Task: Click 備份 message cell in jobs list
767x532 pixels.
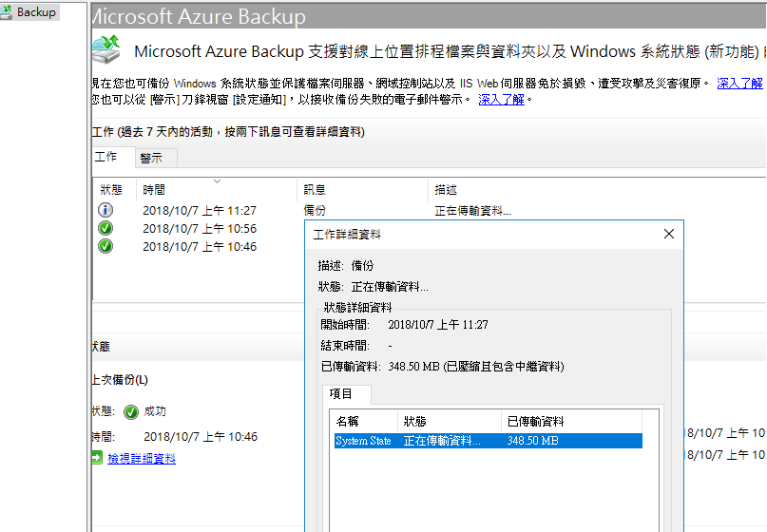Action: pyautogui.click(x=315, y=210)
